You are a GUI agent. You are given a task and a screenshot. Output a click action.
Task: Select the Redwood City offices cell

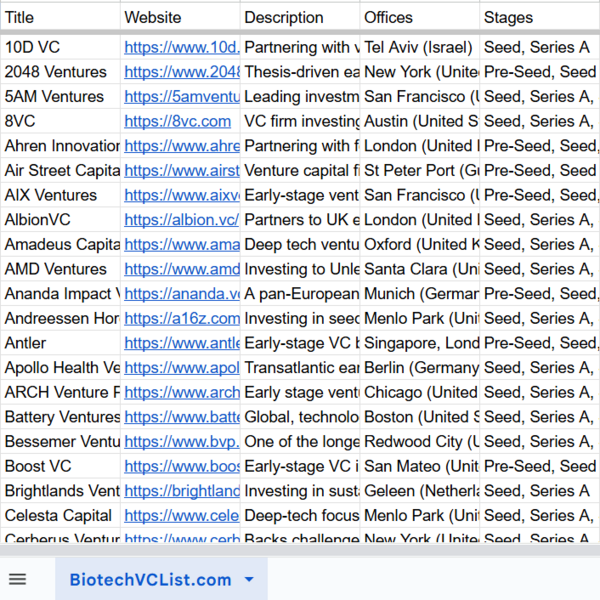point(420,442)
